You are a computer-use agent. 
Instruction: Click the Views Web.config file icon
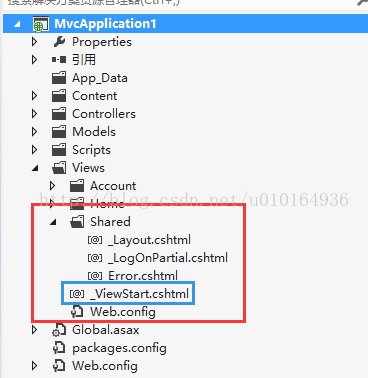[x=77, y=312]
